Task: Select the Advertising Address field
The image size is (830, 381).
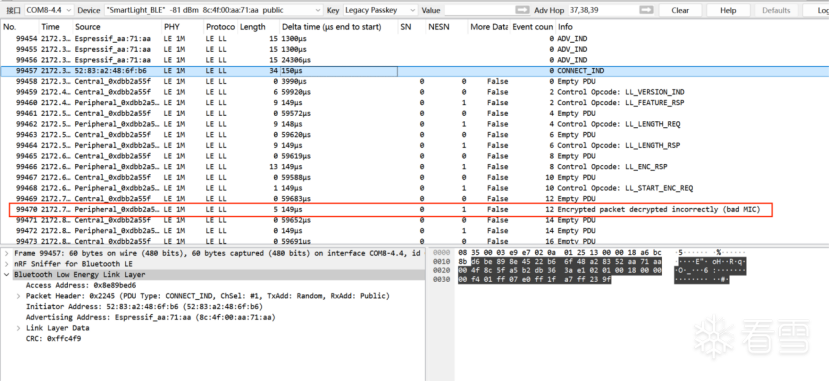Action: coord(151,317)
